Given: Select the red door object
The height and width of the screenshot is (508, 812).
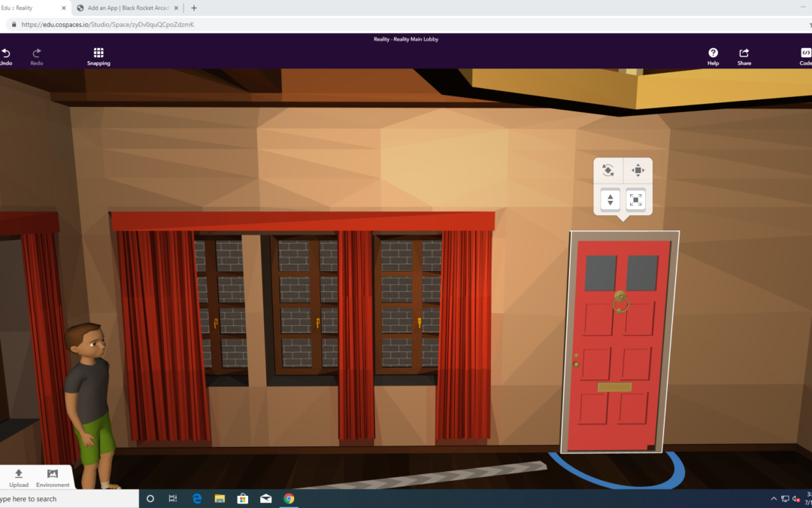Looking at the screenshot, I should point(619,343).
